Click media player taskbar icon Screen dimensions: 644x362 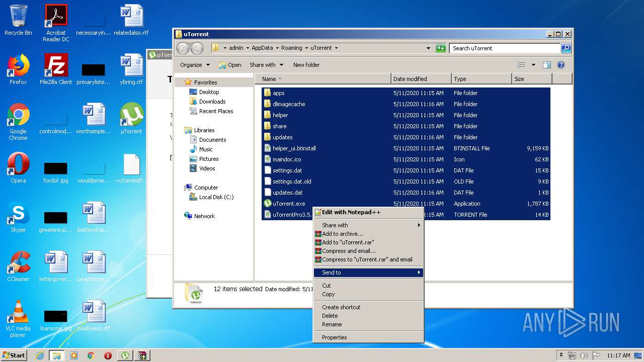click(x=74, y=355)
